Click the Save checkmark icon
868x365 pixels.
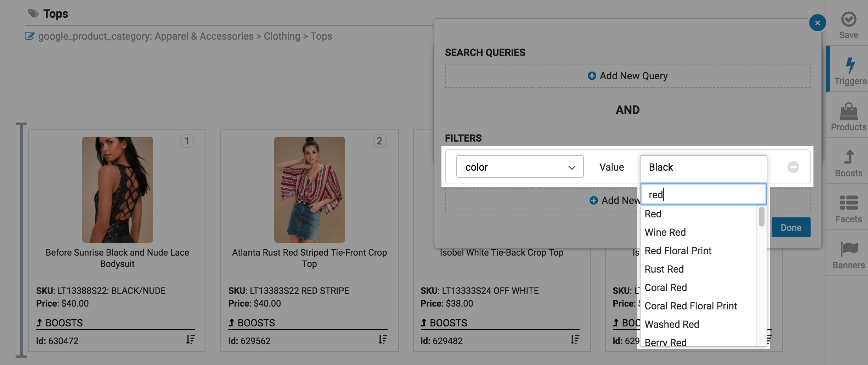coord(849,20)
